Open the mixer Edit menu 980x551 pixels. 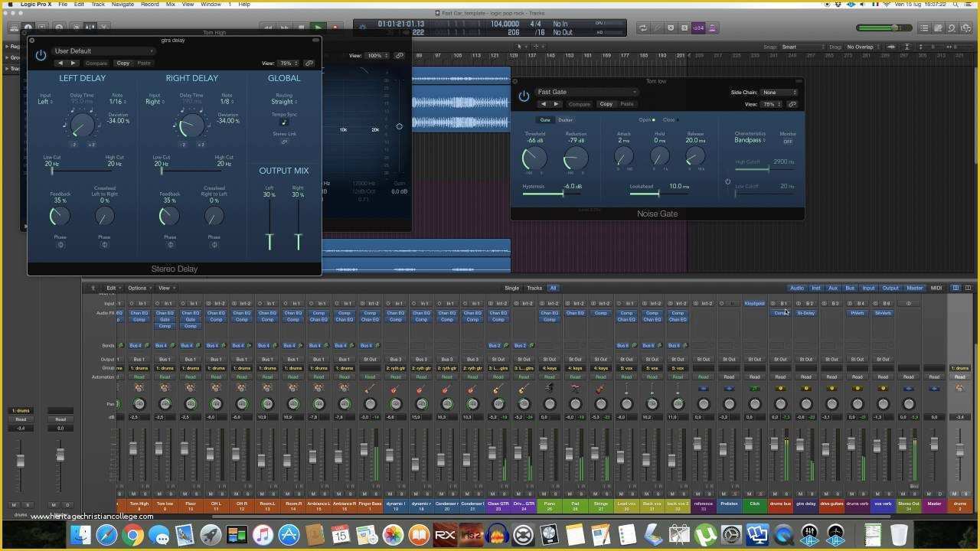click(113, 288)
